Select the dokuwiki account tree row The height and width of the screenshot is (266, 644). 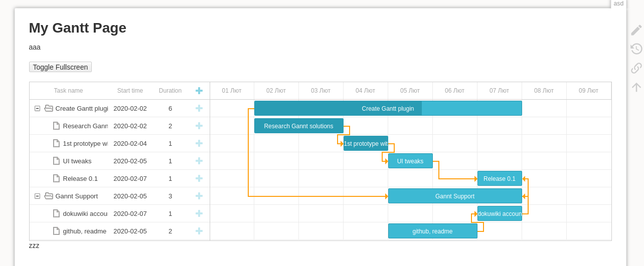(85, 213)
